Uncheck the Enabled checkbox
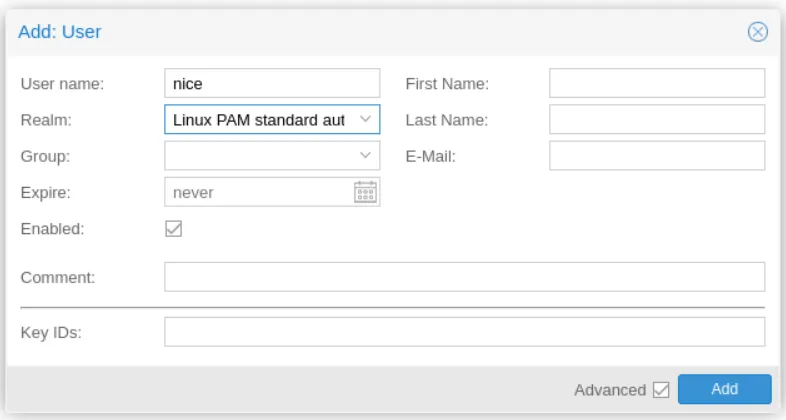This screenshot has width=786, height=420. pyautogui.click(x=173, y=229)
